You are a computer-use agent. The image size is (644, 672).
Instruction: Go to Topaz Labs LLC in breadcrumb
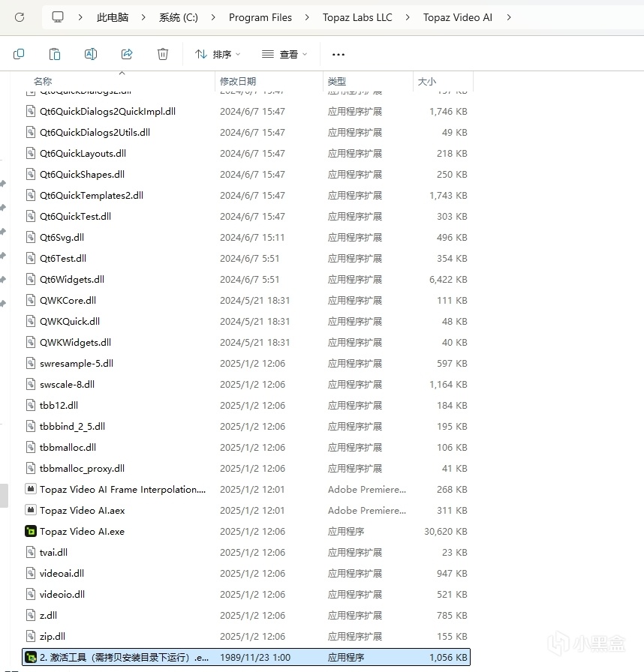point(357,17)
